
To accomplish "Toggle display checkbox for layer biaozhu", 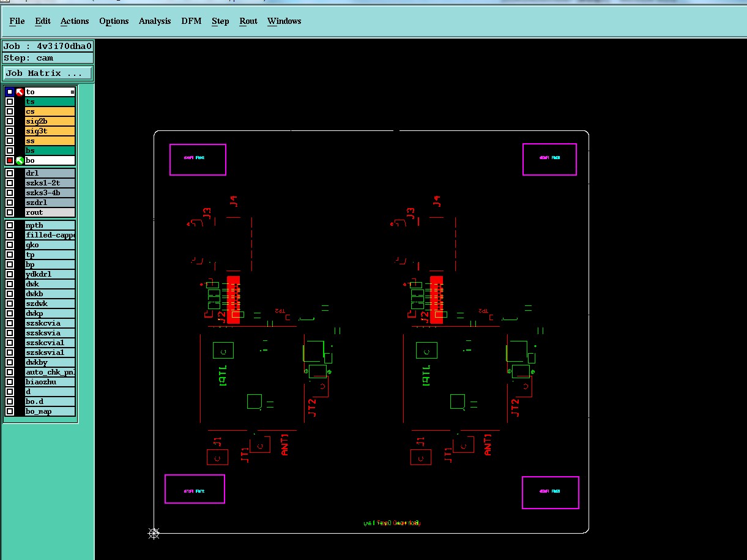I will [10, 382].
